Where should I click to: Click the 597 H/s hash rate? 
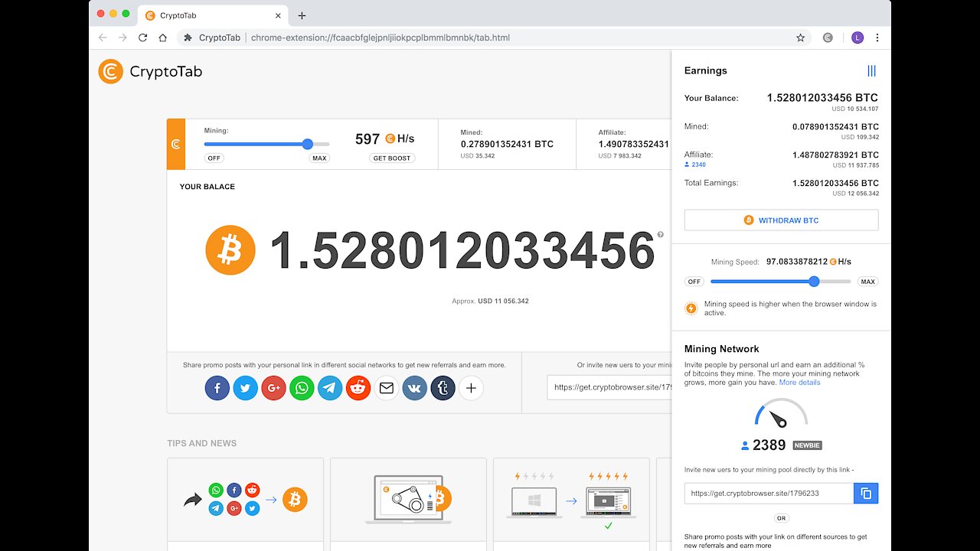[385, 139]
